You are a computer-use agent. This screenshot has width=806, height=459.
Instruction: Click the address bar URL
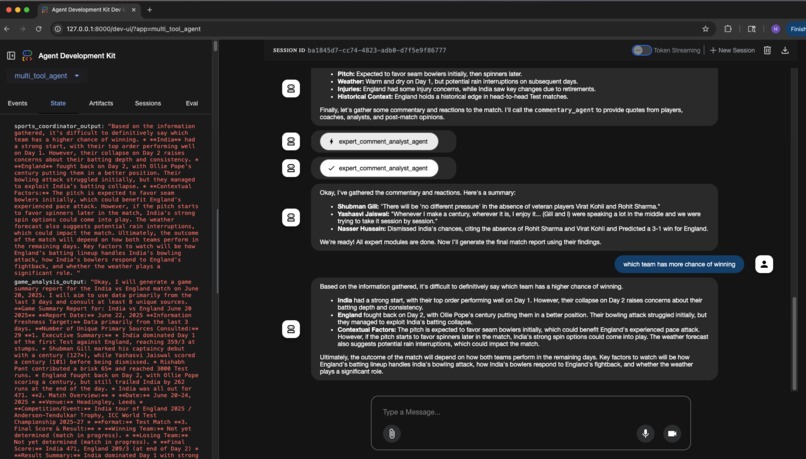coord(134,29)
